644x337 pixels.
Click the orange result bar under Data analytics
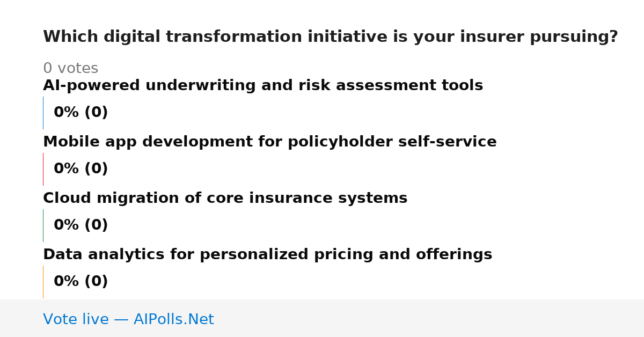pos(43,282)
